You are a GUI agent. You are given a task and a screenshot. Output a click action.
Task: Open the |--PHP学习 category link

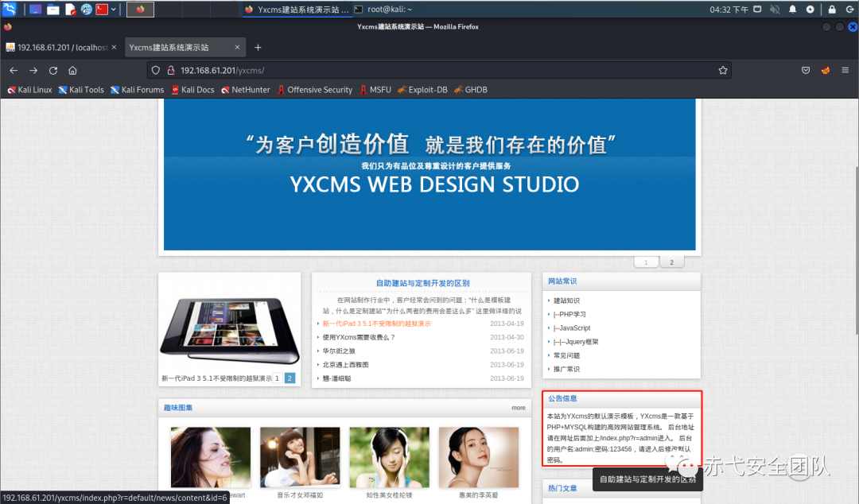(x=569, y=315)
